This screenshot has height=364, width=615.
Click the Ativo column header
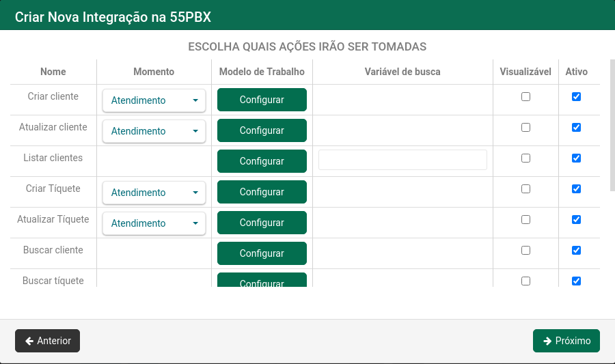pos(577,72)
